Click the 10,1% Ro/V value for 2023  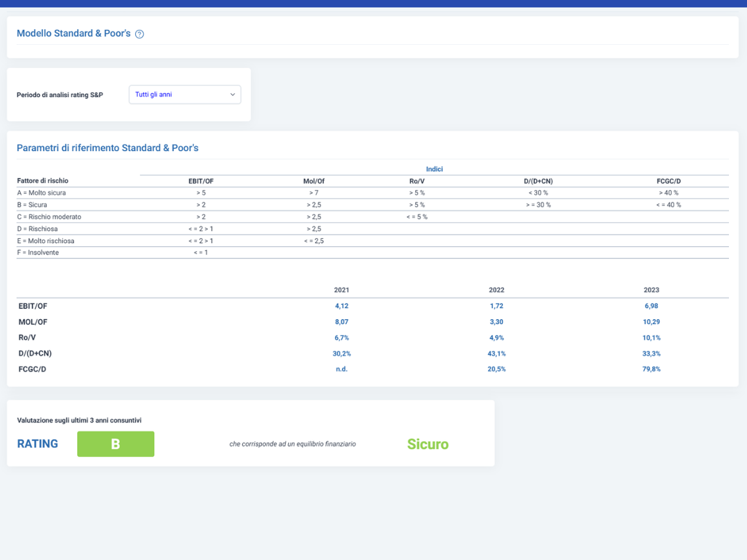tap(652, 338)
